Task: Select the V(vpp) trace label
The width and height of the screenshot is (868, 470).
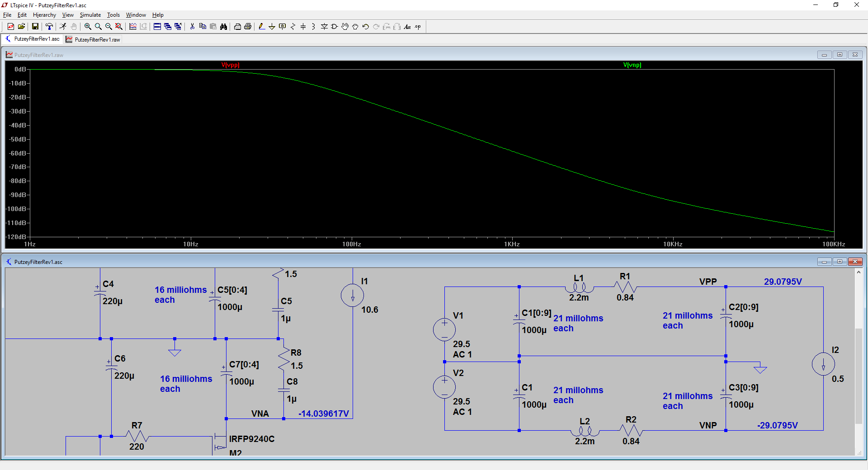Action: (231, 65)
